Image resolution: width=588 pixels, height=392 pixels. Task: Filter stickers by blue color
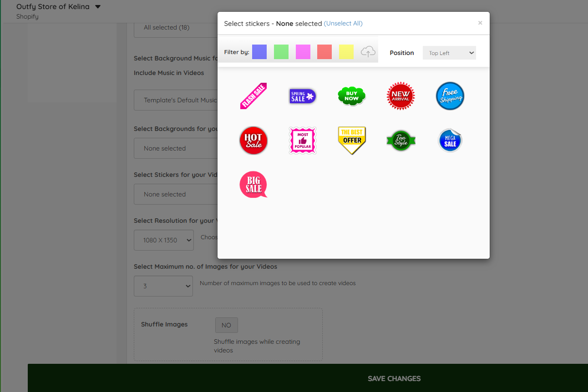[x=259, y=52]
